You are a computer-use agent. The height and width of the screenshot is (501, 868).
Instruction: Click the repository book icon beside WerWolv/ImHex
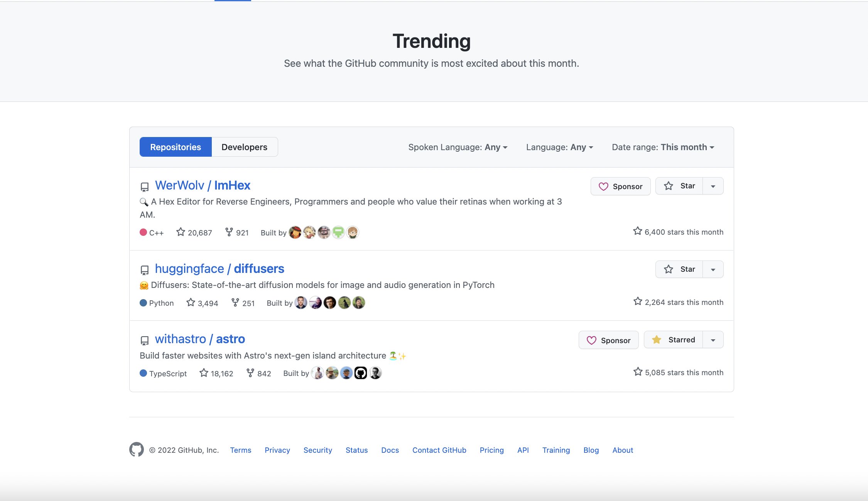[144, 187]
